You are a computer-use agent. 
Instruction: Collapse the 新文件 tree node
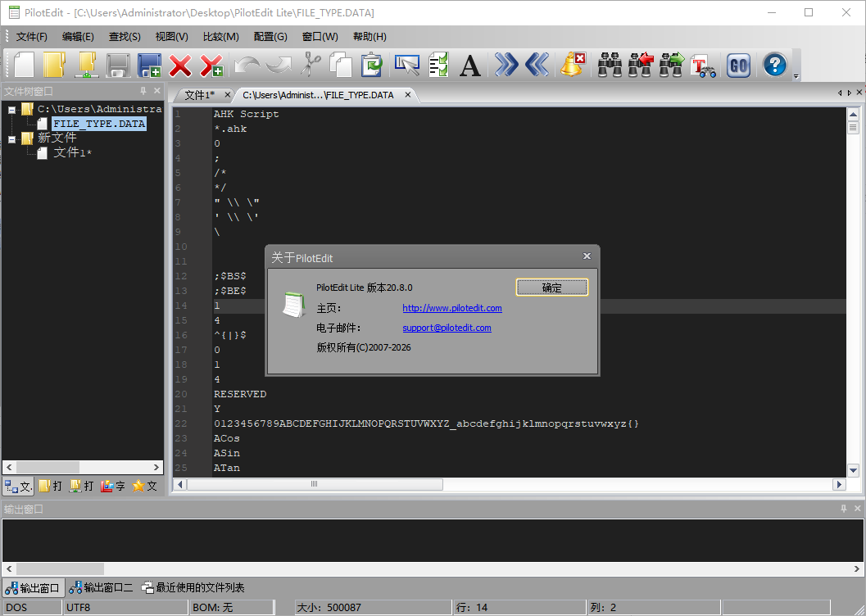click(x=11, y=139)
